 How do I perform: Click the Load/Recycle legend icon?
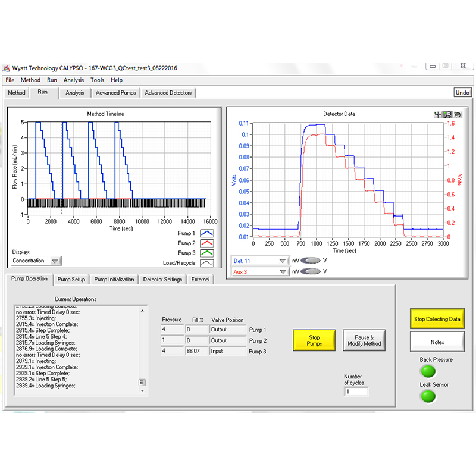[206, 263]
